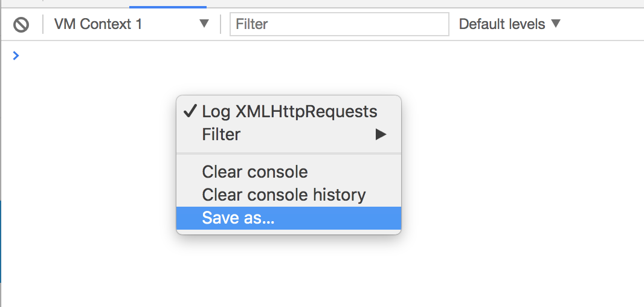Click the black triangle on the Filter menu entry

[381, 134]
